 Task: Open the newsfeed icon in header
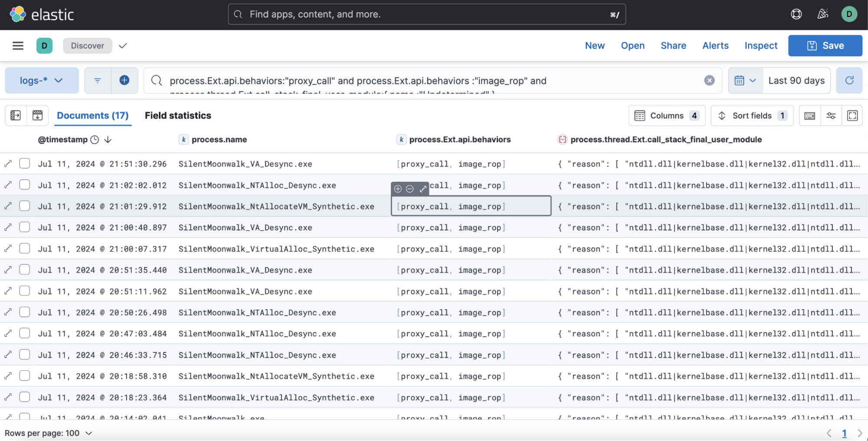(x=822, y=14)
